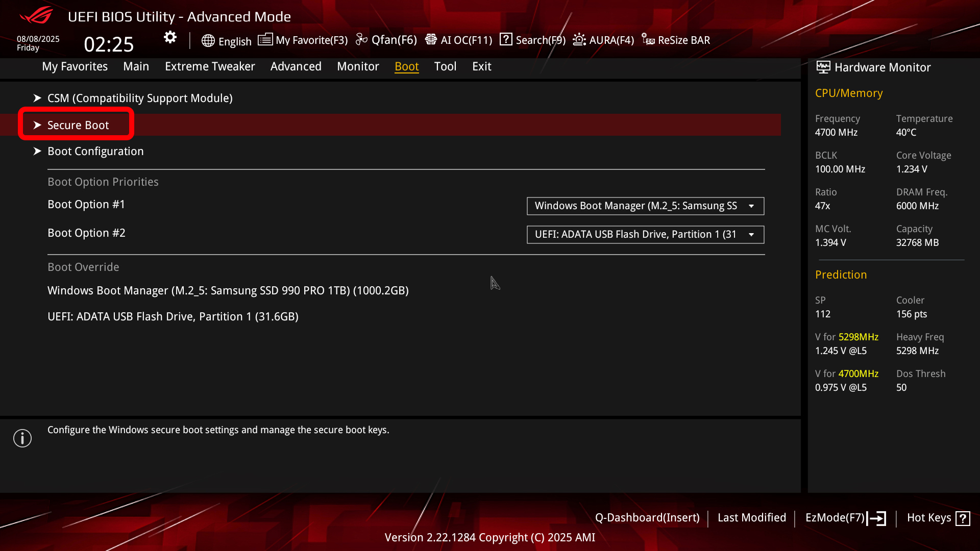980x551 pixels.
Task: Switch to the Exit tab
Action: pyautogui.click(x=481, y=66)
